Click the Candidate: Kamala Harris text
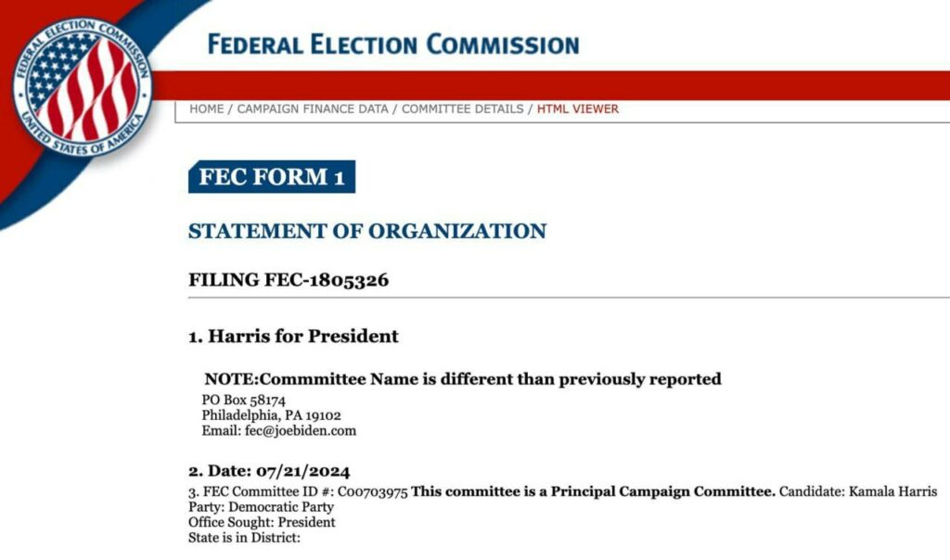 coord(858,491)
